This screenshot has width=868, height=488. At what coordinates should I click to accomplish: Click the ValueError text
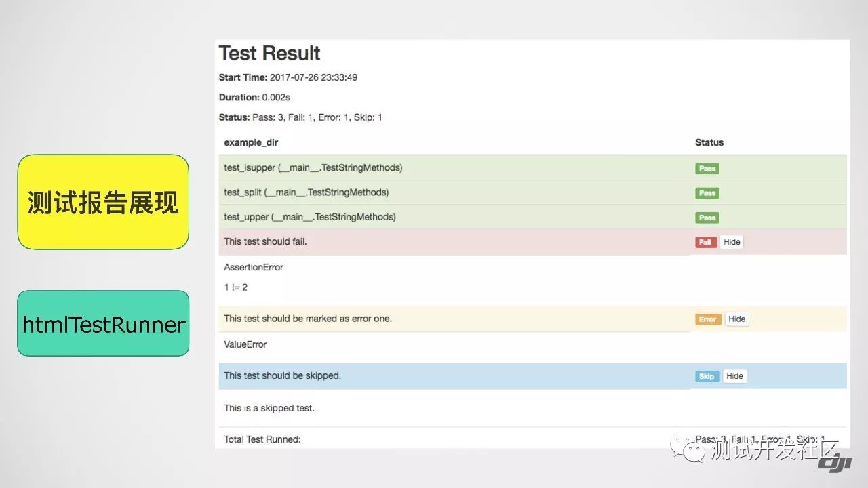pyautogui.click(x=245, y=344)
